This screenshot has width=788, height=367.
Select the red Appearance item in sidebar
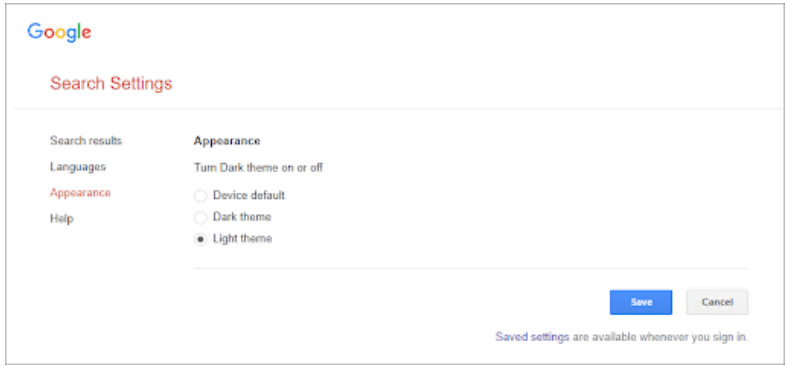pyautogui.click(x=80, y=193)
